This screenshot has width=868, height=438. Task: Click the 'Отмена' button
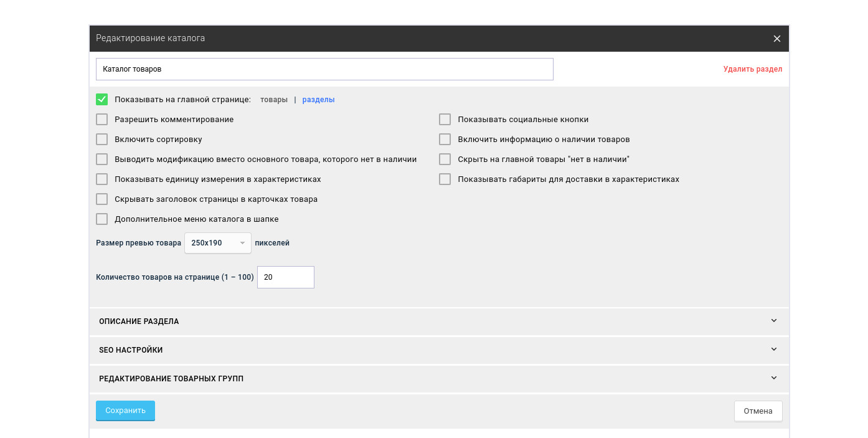point(758,411)
